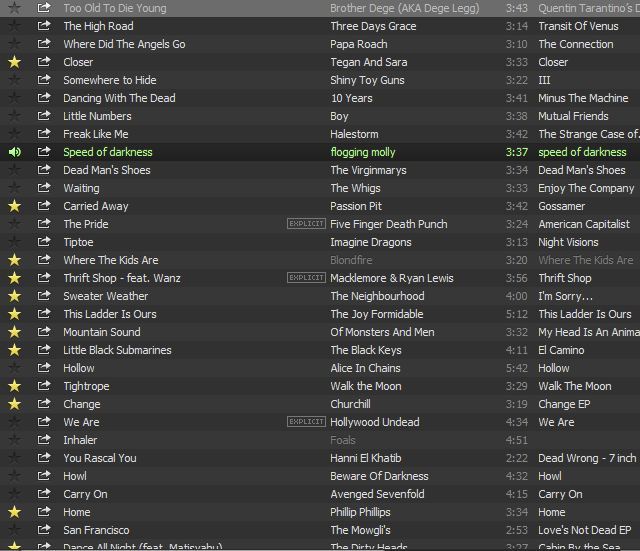Unstar the song Home
This screenshot has height=551, width=640.
[14, 512]
